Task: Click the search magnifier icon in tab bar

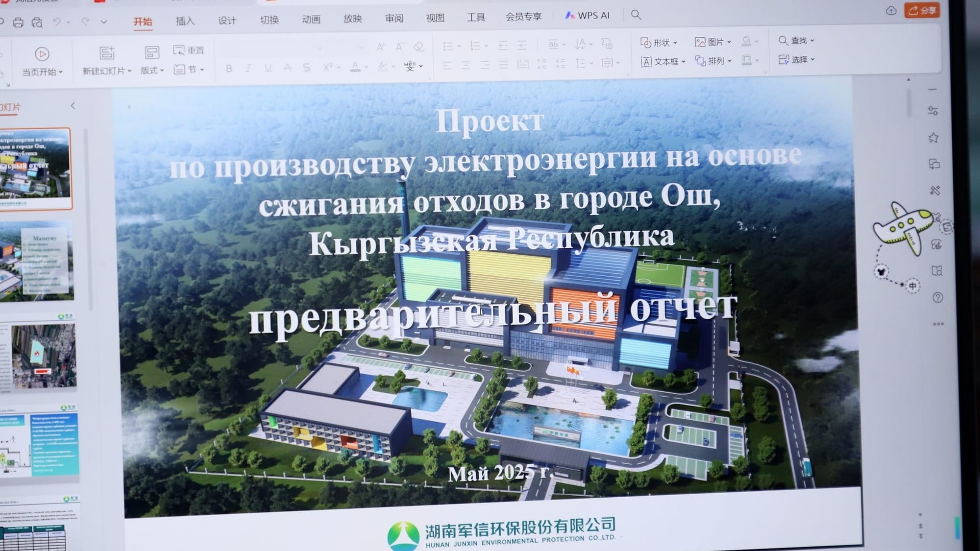Action: pyautogui.click(x=636, y=15)
